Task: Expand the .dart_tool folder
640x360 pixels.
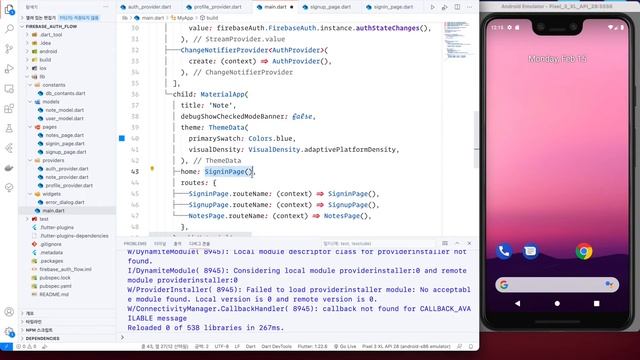Action: pyautogui.click(x=51, y=35)
